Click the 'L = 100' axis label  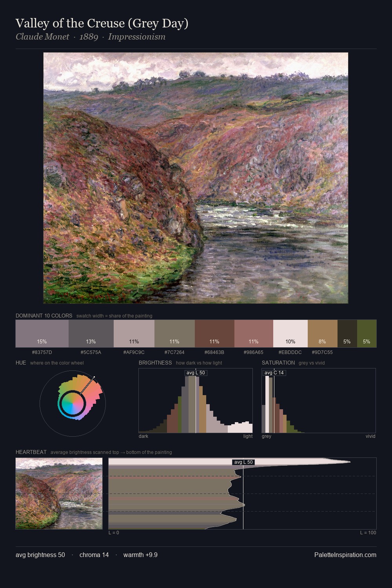pos(368,533)
